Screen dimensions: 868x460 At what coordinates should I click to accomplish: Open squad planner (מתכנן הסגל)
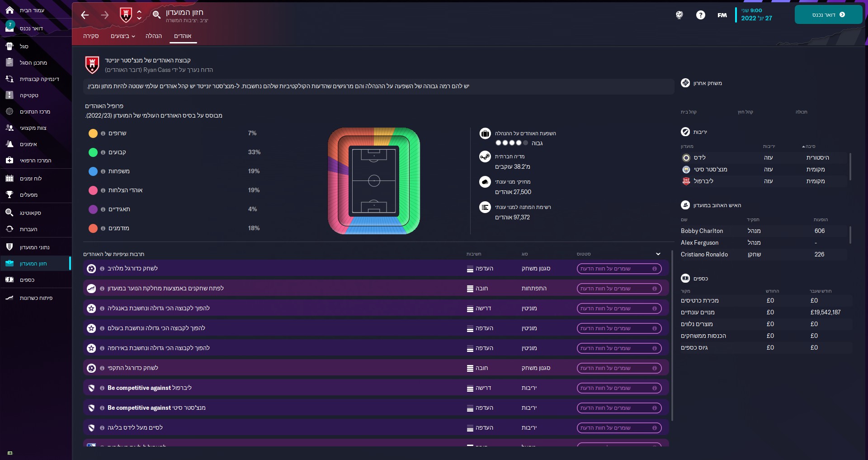pos(36,62)
